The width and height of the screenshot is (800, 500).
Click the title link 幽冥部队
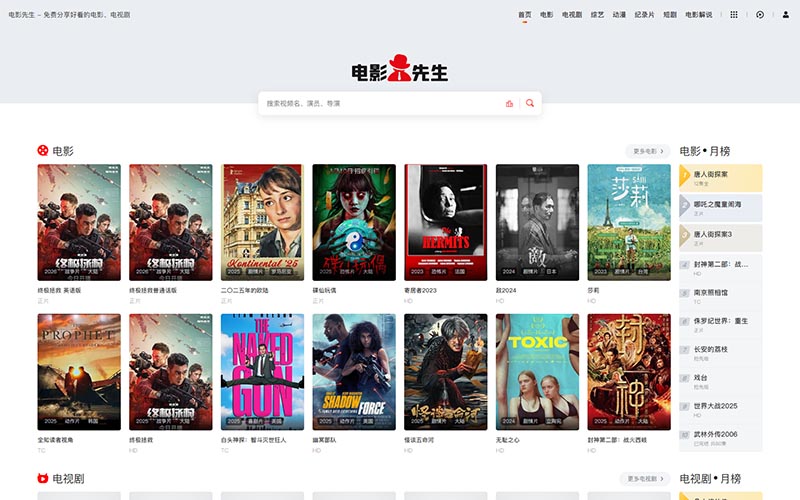[324, 440]
